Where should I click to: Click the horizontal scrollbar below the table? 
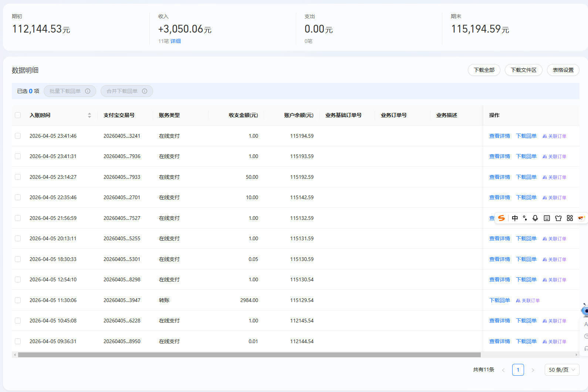[249, 355]
